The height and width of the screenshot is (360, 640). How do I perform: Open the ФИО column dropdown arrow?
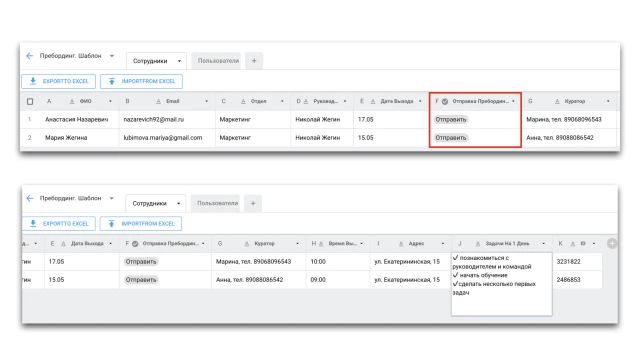pos(110,101)
